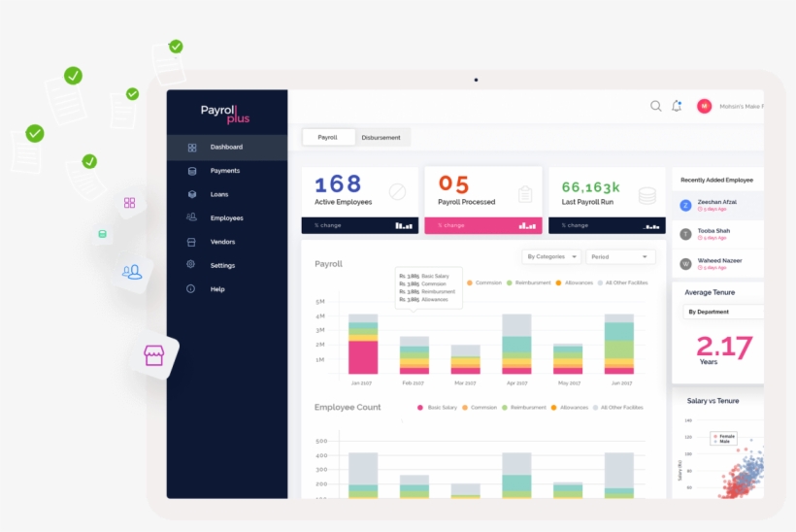
Task: Click the Payments icon in sidebar
Action: (192, 171)
